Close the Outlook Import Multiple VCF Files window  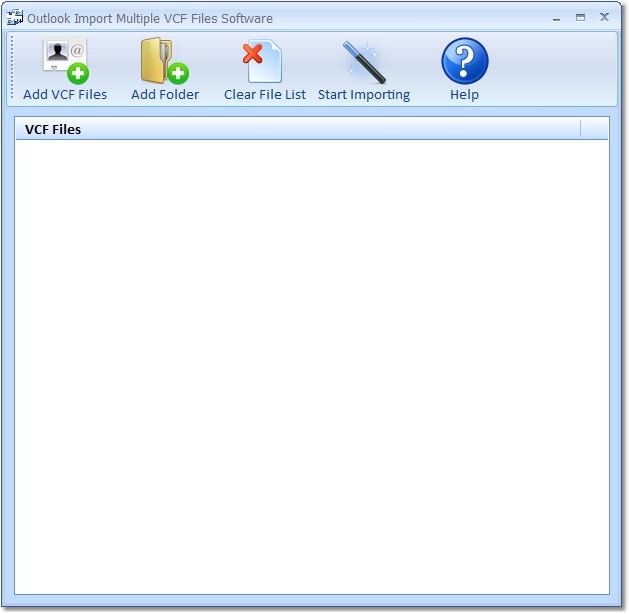tap(604, 17)
